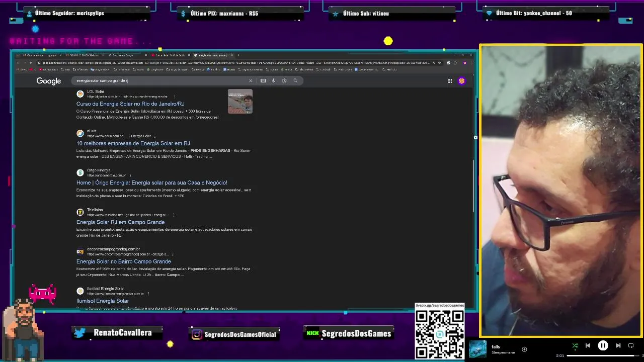Pause the playing song falls
This screenshot has height=362, width=644.
coord(603,345)
